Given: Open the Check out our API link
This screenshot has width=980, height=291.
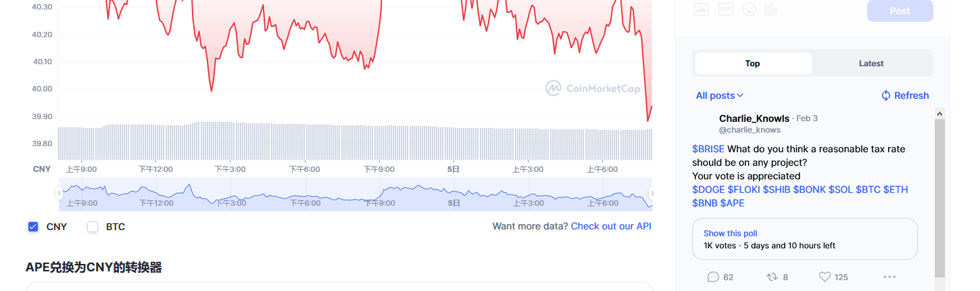Looking at the screenshot, I should (x=611, y=226).
